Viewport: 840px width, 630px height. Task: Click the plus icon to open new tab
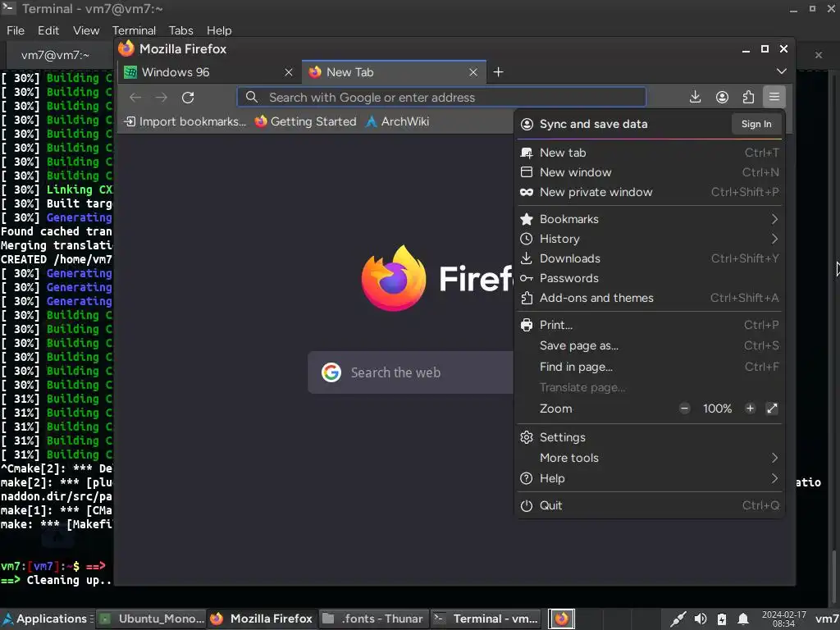tap(498, 72)
